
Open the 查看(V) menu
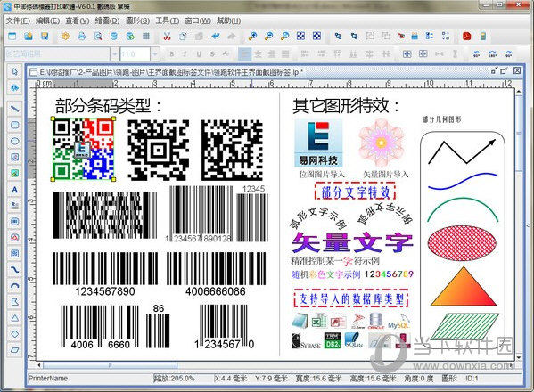coord(78,20)
